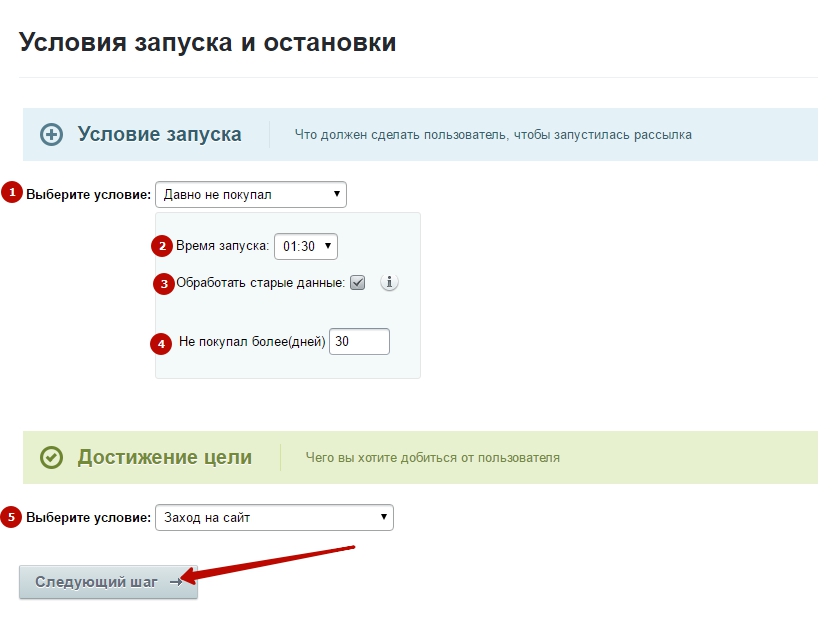
Task: Open the Заход на сайт goal dropdown
Action: pos(274,517)
